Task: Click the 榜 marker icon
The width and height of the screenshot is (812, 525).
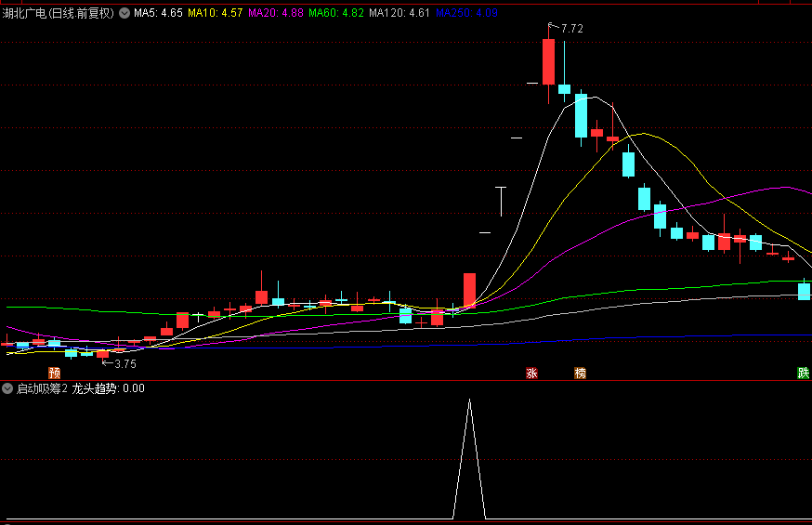Action: [580, 373]
